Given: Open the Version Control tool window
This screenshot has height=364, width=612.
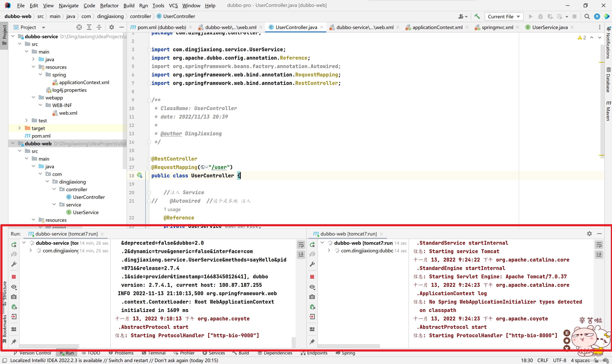Looking at the screenshot, I should (x=32, y=353).
